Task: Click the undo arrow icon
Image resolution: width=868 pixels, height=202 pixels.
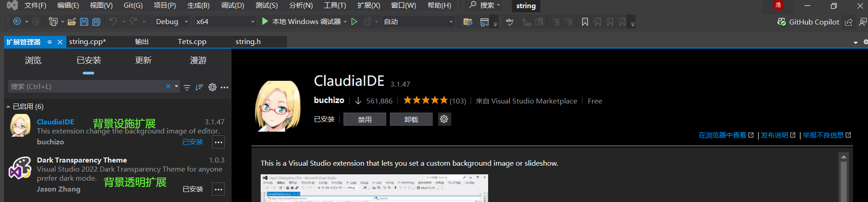Action: (x=113, y=21)
